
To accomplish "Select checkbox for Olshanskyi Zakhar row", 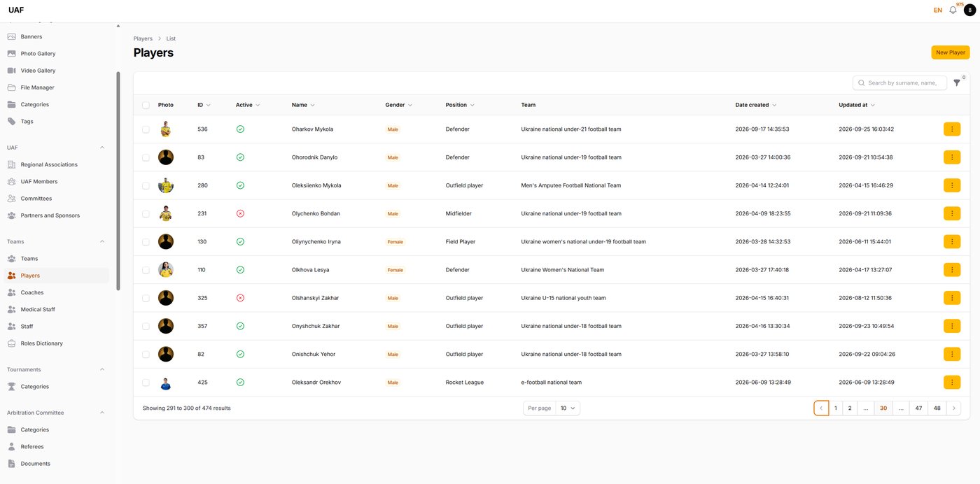I will [146, 298].
